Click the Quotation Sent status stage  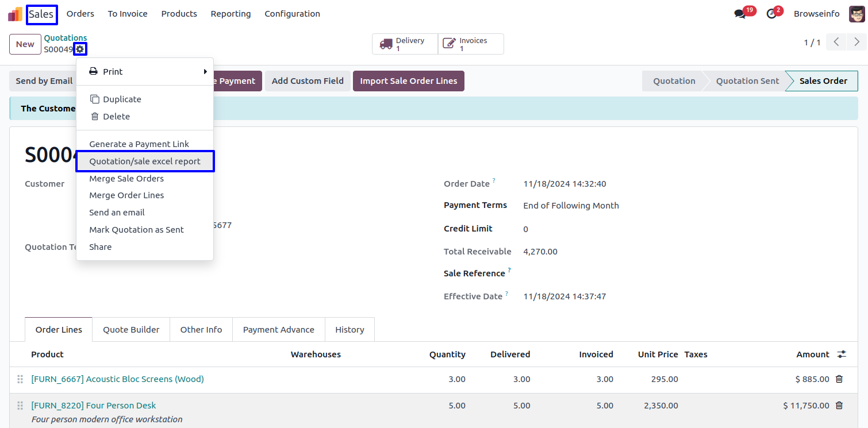coord(747,81)
